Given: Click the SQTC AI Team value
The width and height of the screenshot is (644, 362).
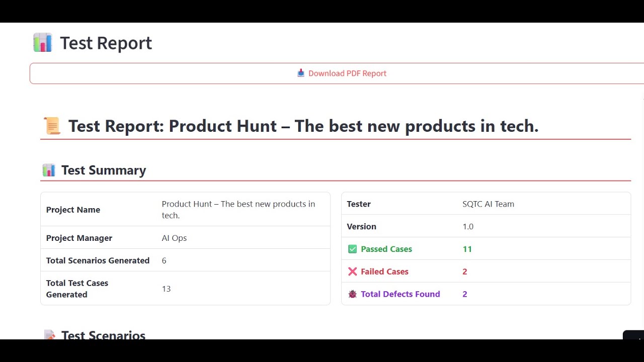Looking at the screenshot, I should tap(488, 204).
